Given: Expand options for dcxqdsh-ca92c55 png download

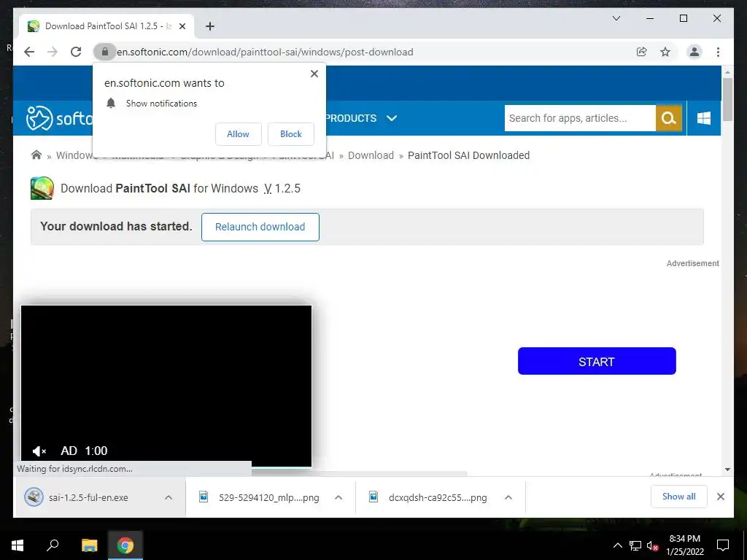Looking at the screenshot, I should pos(508,497).
